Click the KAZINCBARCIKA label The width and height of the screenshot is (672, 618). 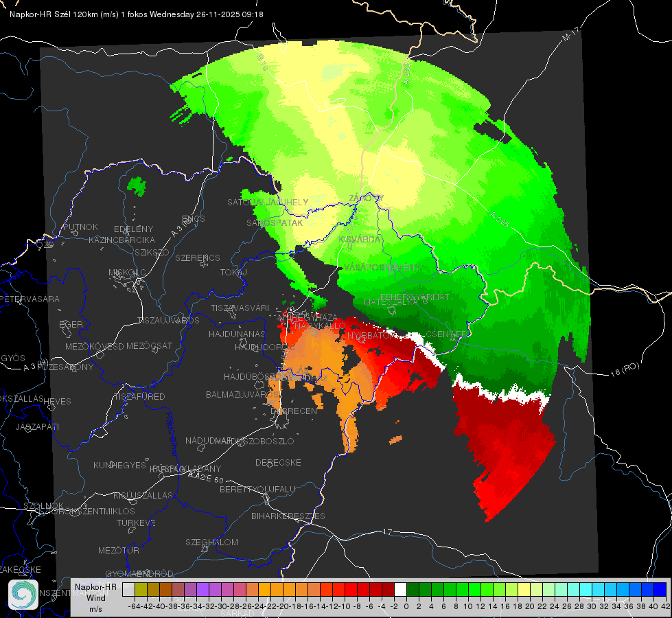[121, 240]
